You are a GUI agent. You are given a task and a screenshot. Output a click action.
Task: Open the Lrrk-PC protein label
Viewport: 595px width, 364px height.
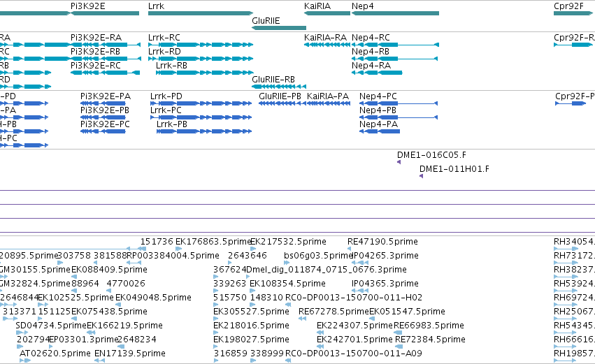[166, 110]
